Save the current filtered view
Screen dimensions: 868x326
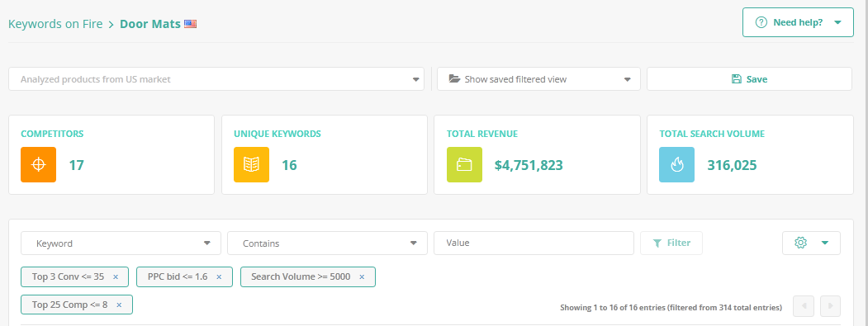point(749,79)
